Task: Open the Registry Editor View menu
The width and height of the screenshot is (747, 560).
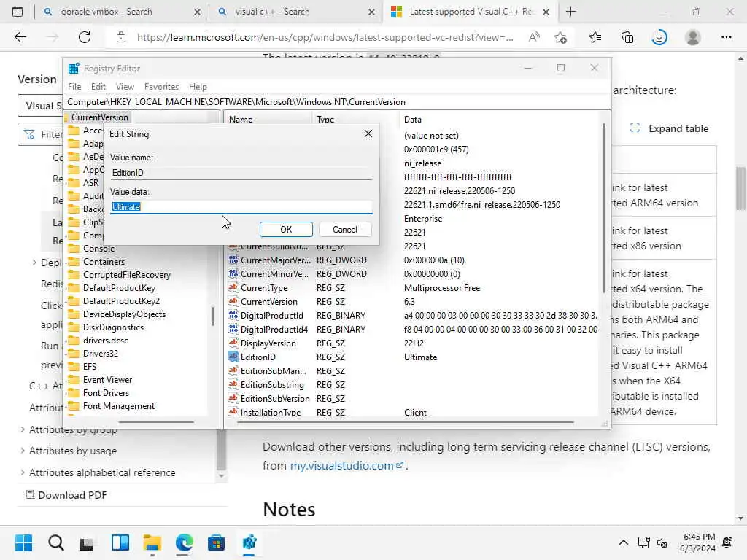Action: (125, 87)
